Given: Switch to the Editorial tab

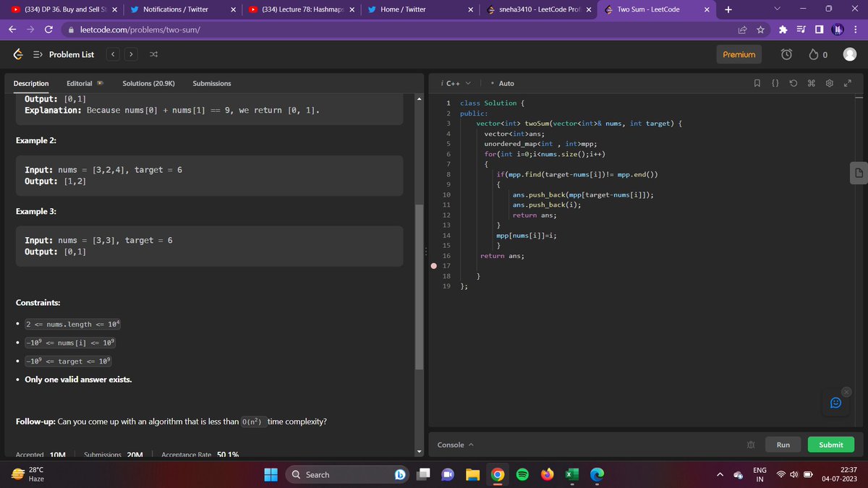Looking at the screenshot, I should click(x=80, y=83).
